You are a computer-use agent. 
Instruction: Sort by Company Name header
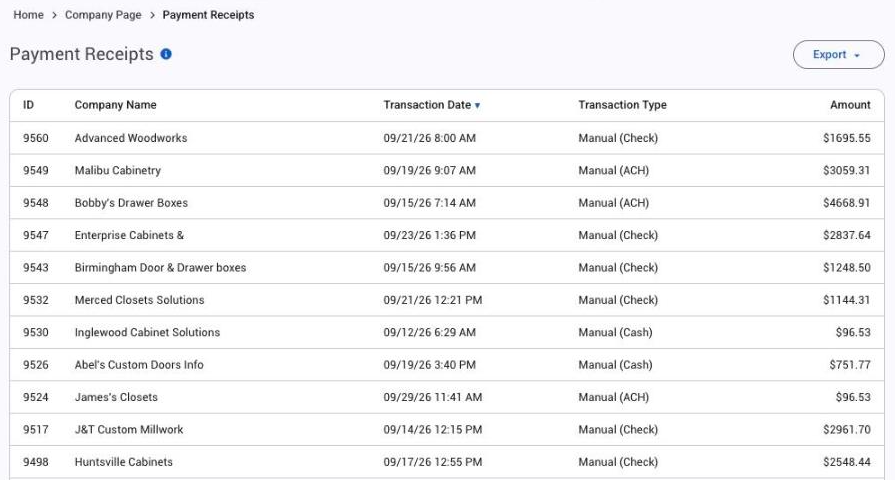pyautogui.click(x=115, y=105)
